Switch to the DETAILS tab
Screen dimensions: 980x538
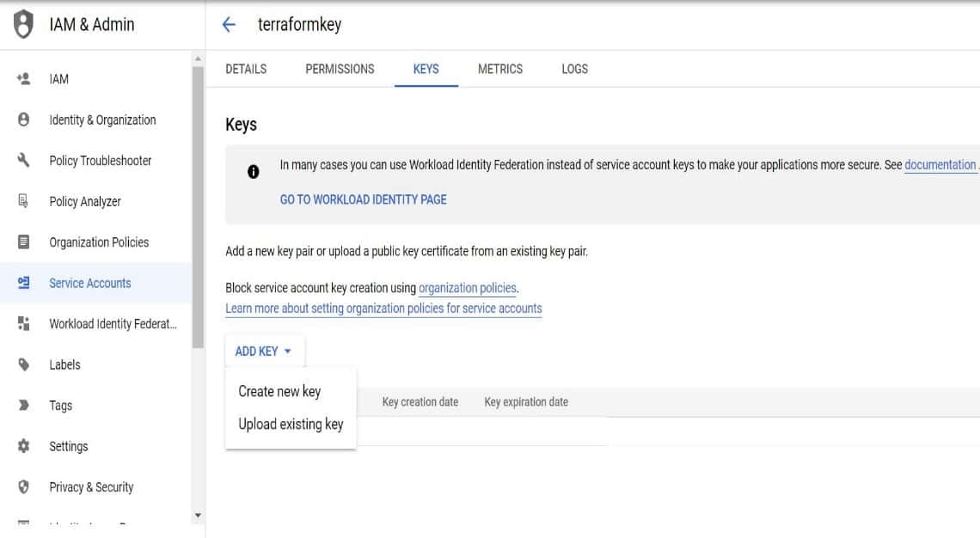(246, 69)
